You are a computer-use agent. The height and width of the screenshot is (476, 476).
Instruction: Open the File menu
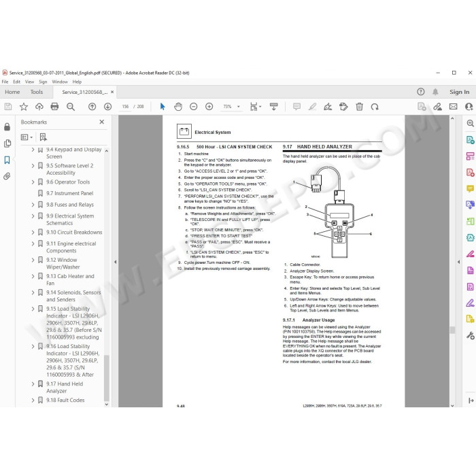click(5, 82)
